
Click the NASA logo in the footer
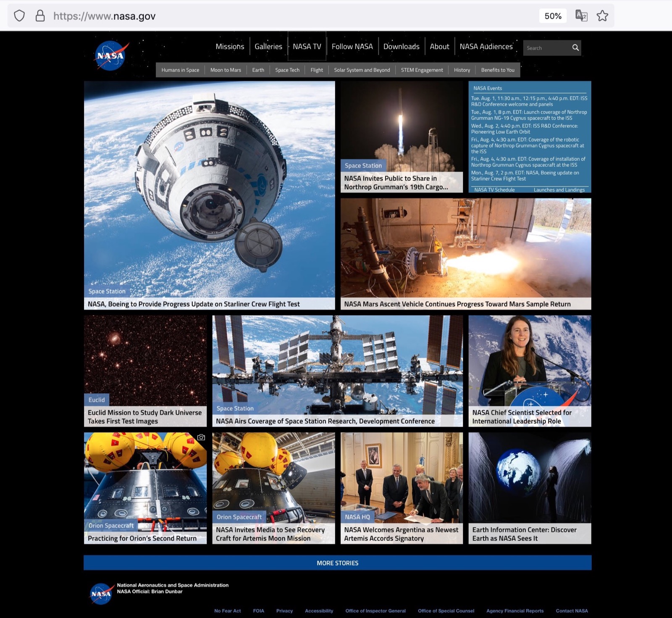tap(101, 594)
